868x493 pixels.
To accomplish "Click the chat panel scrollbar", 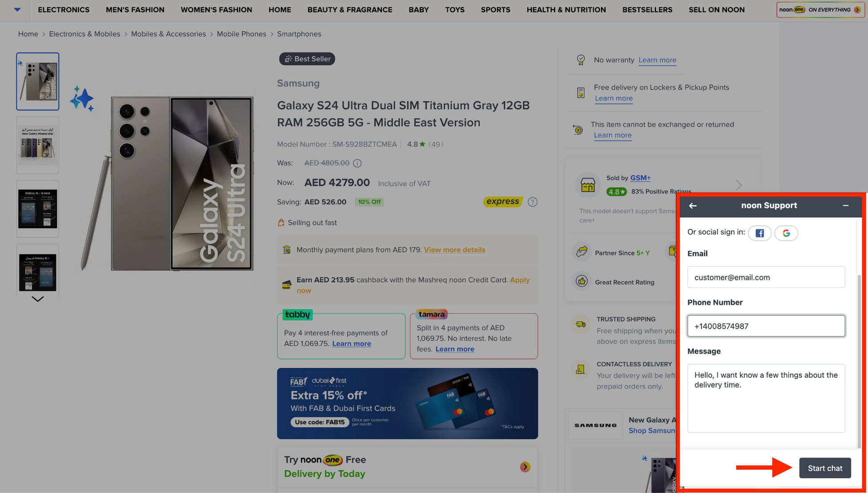I will [859, 361].
